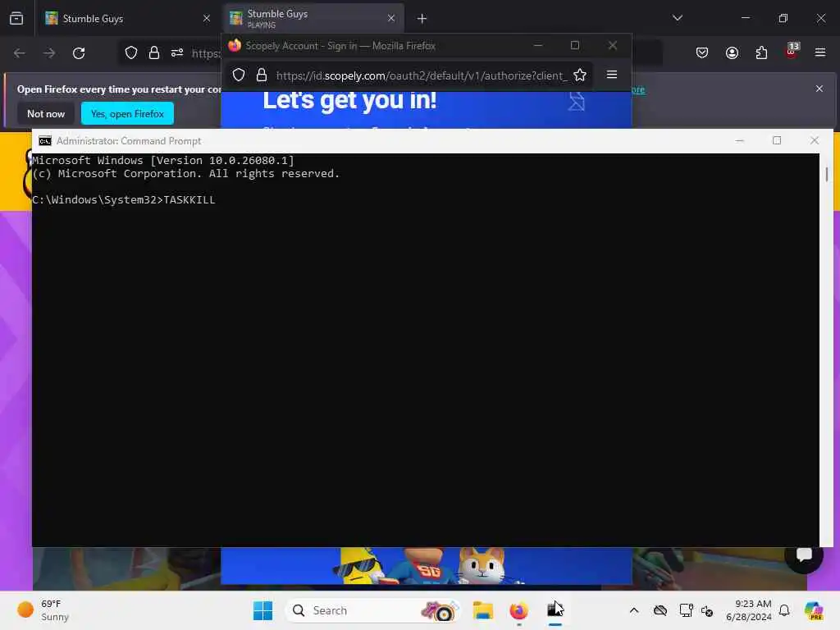Dismiss the Open Firefox notification bar
This screenshot has width=840, height=630.
click(x=819, y=89)
